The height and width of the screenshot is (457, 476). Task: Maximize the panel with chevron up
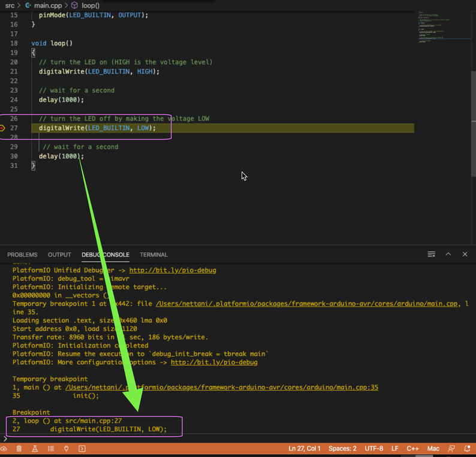coord(448,255)
